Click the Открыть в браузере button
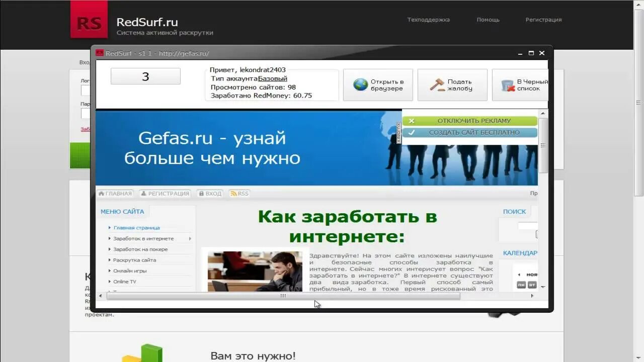This screenshot has width=644, height=362. [378, 85]
